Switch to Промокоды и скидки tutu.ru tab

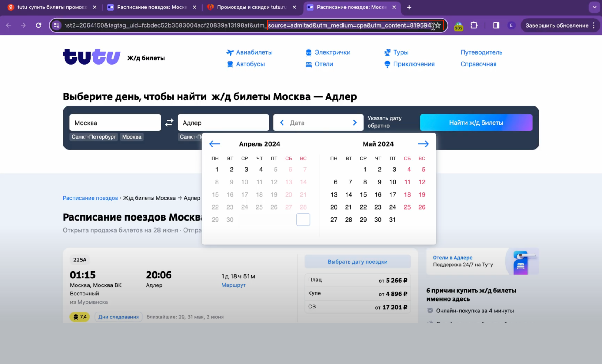pyautogui.click(x=251, y=7)
